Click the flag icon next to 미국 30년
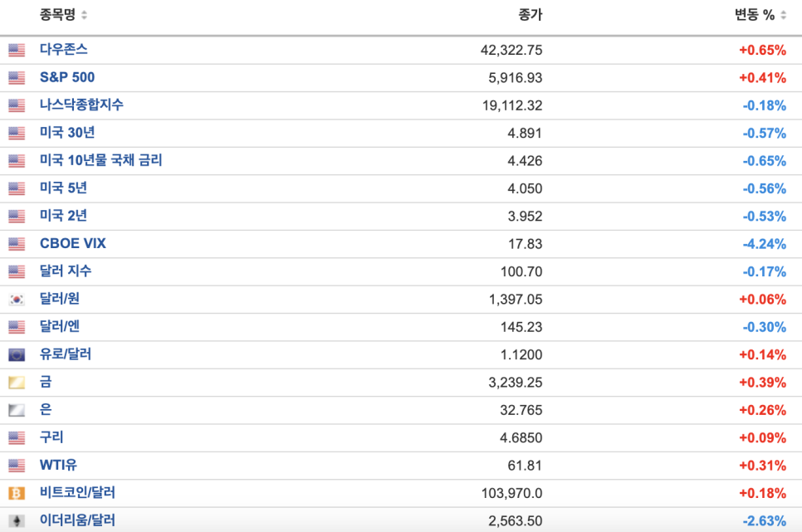Viewport: 802px width, 532px height. coord(17,133)
